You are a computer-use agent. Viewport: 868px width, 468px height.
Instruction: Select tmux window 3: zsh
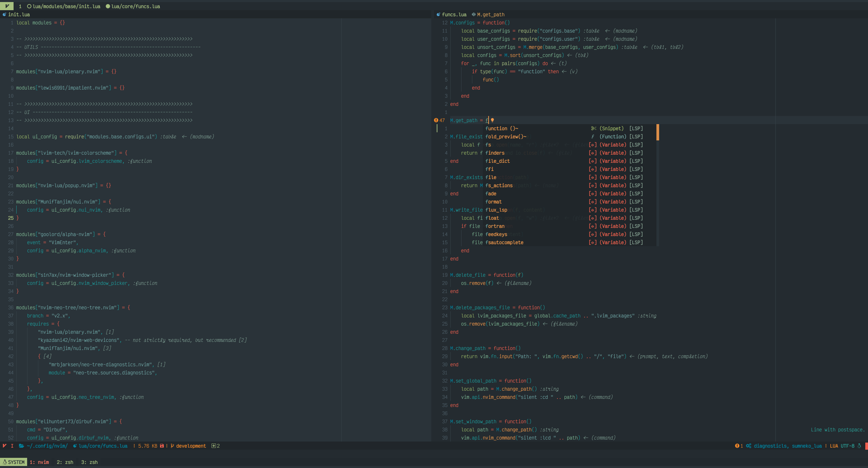tap(90, 462)
